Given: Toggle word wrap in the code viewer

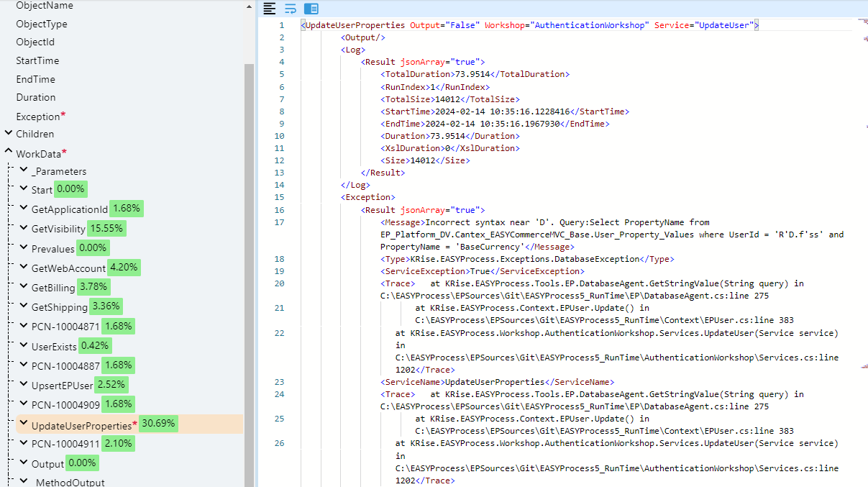Looking at the screenshot, I should pos(291,9).
